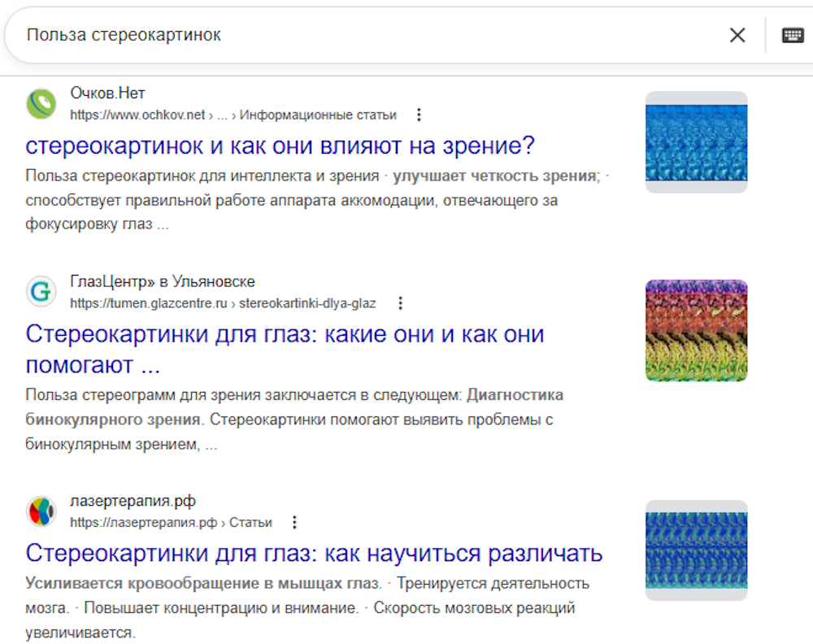The height and width of the screenshot is (644, 813).
Task: Click the site name Очков.Нет
Action: pyautogui.click(x=107, y=94)
